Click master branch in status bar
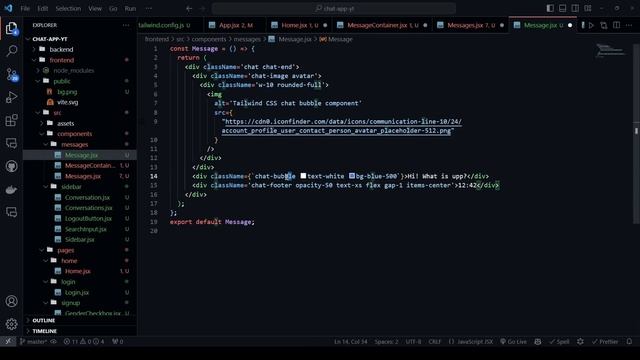Image resolution: width=640 pixels, height=360 pixels. [x=34, y=342]
